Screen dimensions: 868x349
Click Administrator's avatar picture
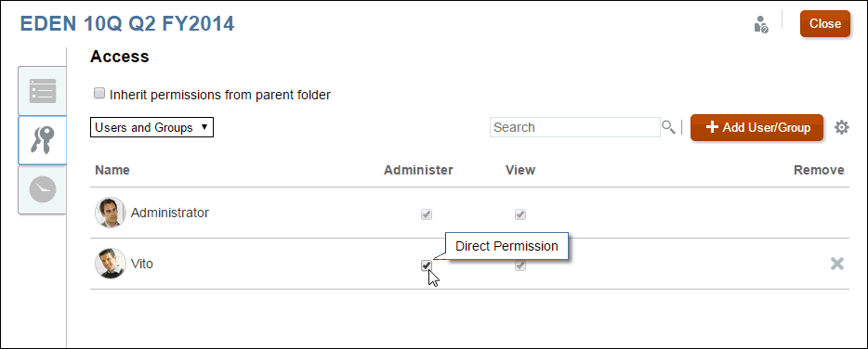[x=111, y=213]
